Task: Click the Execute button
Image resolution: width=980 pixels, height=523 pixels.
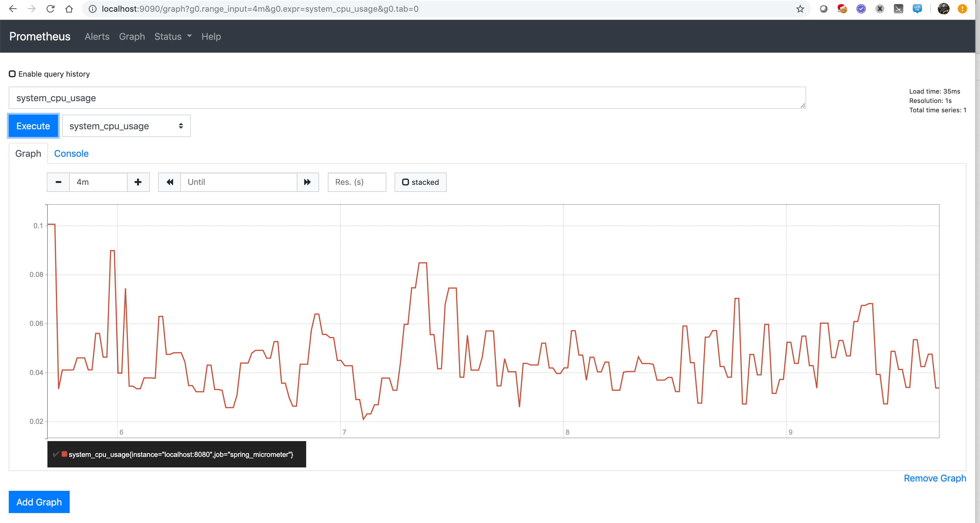Action: pyautogui.click(x=33, y=126)
